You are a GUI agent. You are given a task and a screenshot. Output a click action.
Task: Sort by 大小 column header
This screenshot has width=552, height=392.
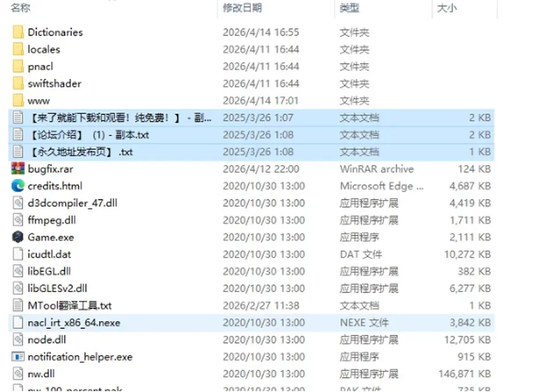pyautogui.click(x=447, y=7)
